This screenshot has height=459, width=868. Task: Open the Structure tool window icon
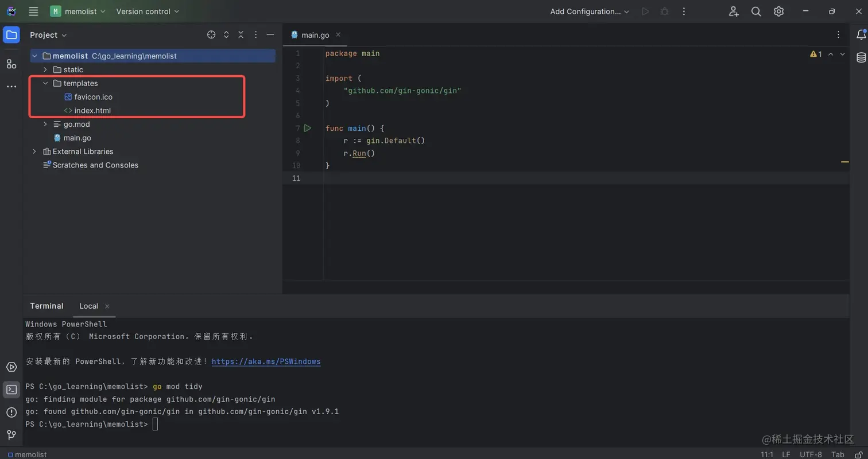11,64
